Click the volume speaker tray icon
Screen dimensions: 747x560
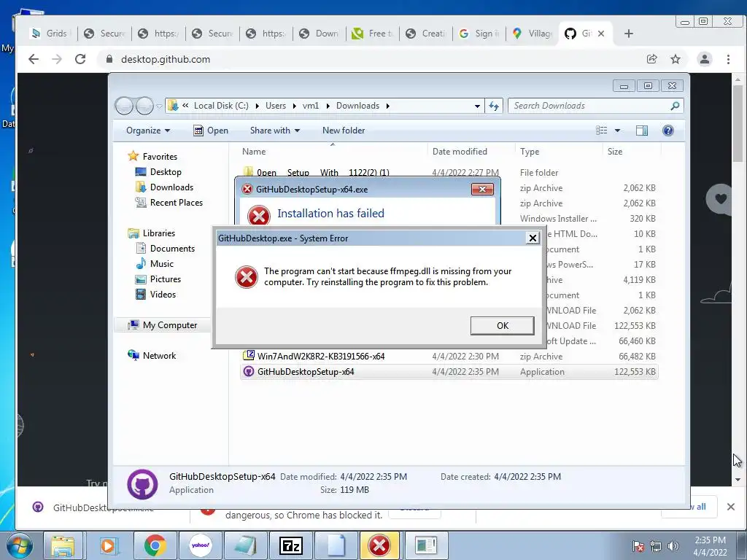point(673,546)
